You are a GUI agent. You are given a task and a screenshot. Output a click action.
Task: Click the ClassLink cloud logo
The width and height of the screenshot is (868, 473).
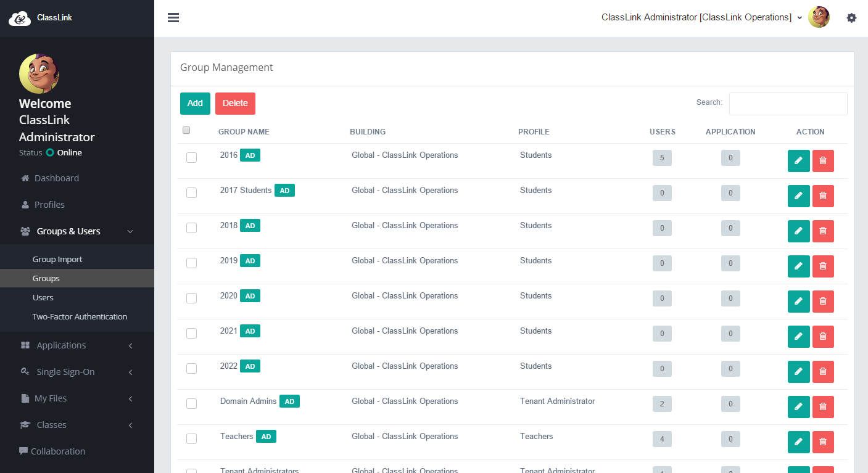[20, 19]
